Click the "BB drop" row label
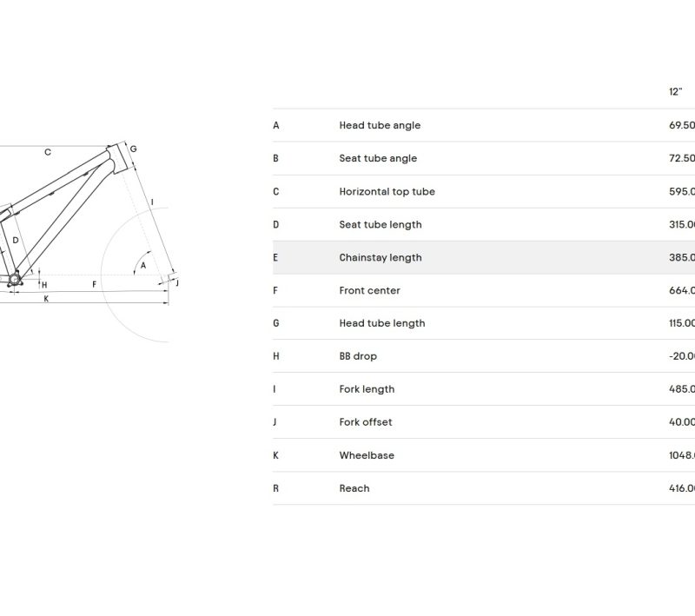Viewport: 695px width, 616px height. coord(358,356)
